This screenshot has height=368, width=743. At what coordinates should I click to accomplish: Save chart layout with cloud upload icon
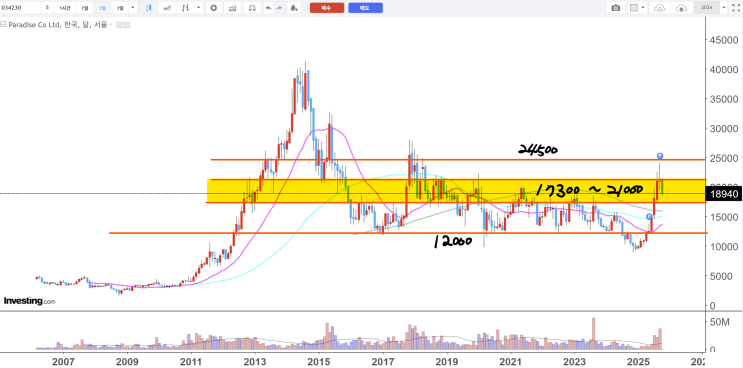tap(681, 8)
